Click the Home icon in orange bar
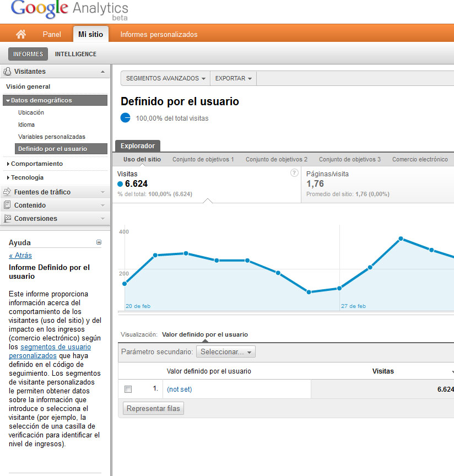 (x=21, y=34)
